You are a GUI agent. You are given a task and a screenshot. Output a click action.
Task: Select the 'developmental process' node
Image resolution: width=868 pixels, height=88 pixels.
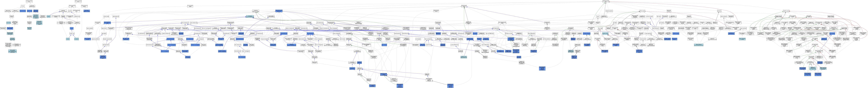pyautogui.click(x=464, y=6)
